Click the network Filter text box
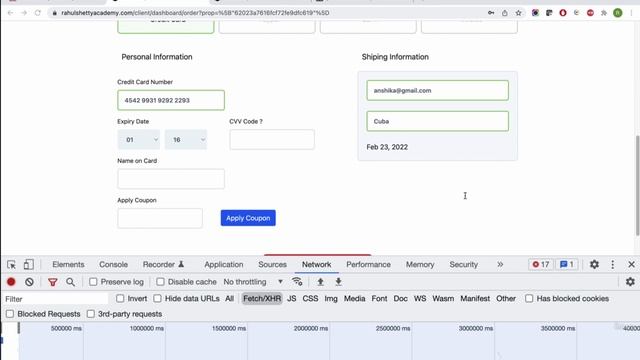The height and width of the screenshot is (360, 640). click(x=56, y=299)
